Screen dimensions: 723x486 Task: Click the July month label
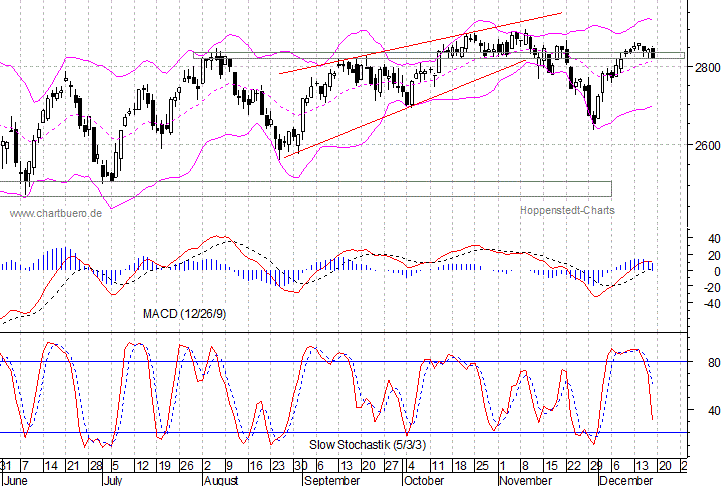(113, 480)
